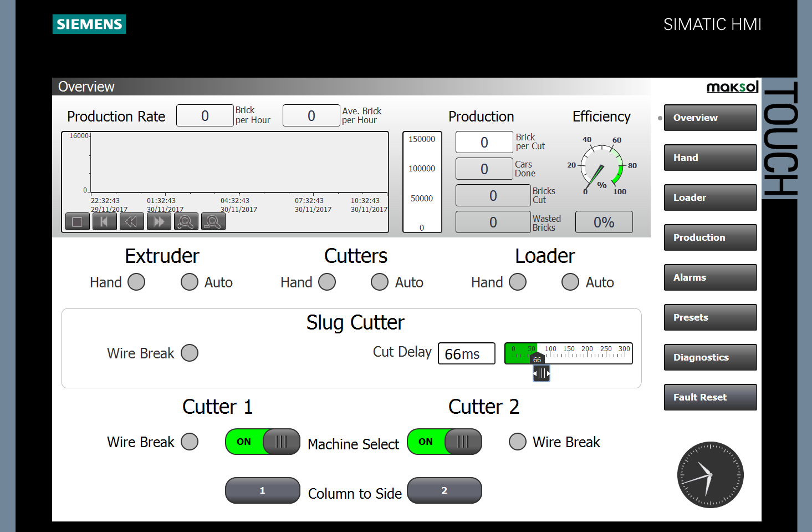This screenshot has width=812, height=532.
Task: Fast-forward the production rate trend
Action: [x=159, y=222]
